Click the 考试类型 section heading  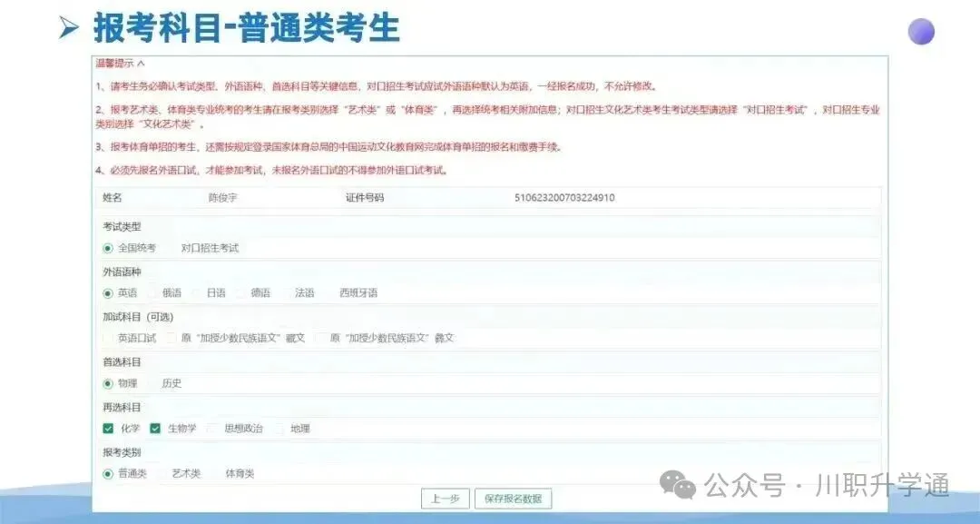pos(122,226)
